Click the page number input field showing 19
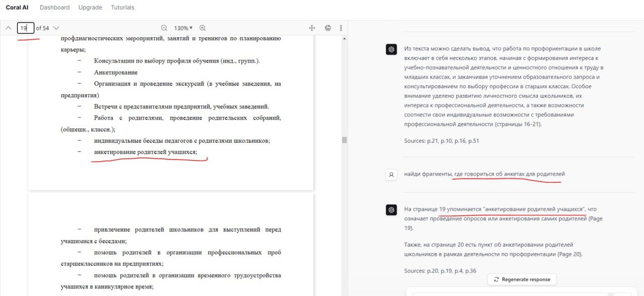This screenshot has width=644, height=296. pos(26,28)
